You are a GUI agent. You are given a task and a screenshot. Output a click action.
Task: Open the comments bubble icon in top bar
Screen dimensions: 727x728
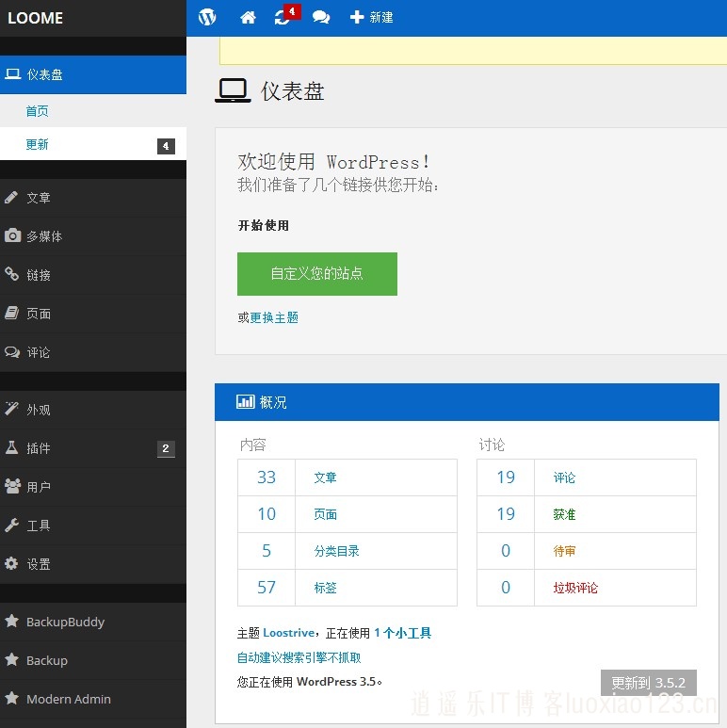coord(321,17)
